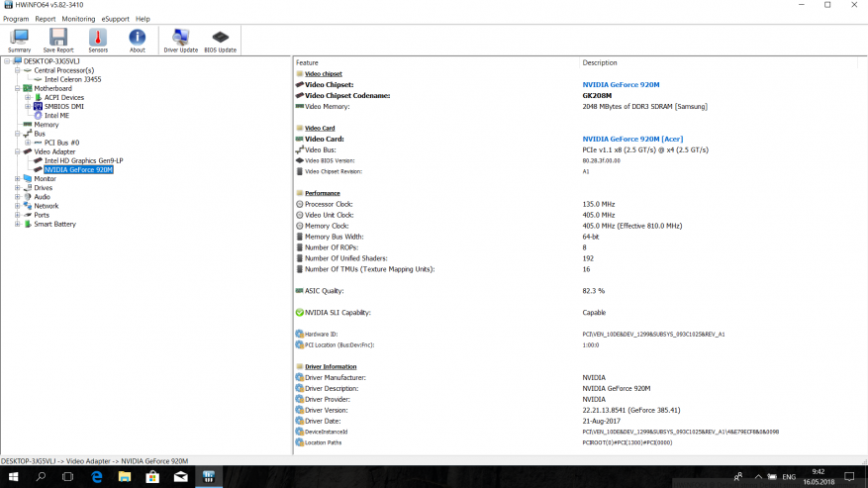The height and width of the screenshot is (488, 868).
Task: Open Task View on taskbar
Action: point(67,476)
